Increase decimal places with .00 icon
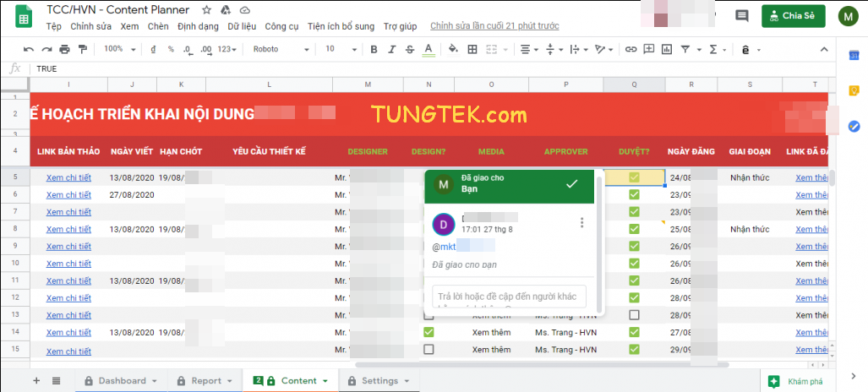868x392 pixels. 206,50
